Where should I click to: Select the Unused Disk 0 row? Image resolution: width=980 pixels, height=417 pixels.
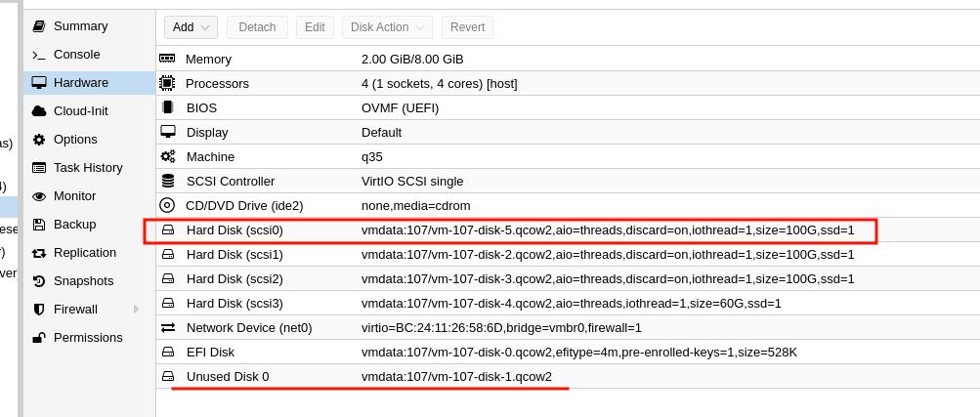click(568, 376)
